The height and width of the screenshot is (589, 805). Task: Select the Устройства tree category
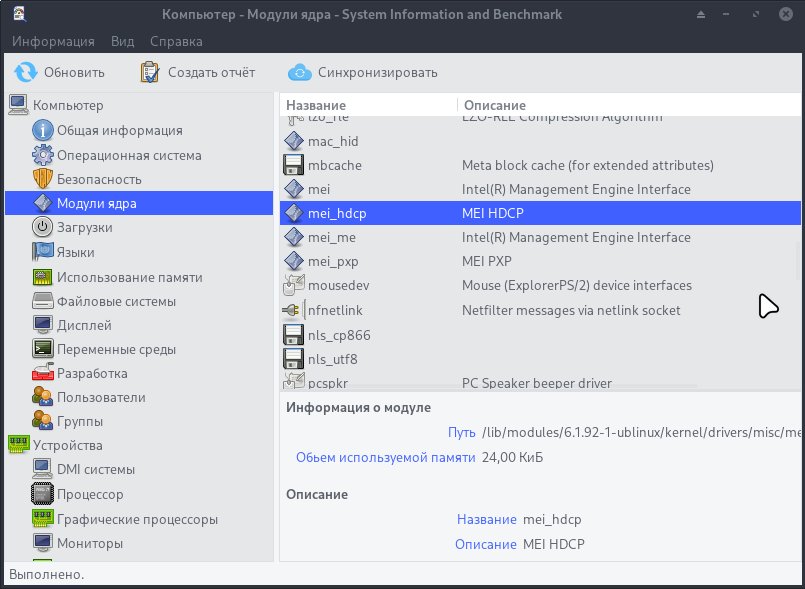coord(67,445)
